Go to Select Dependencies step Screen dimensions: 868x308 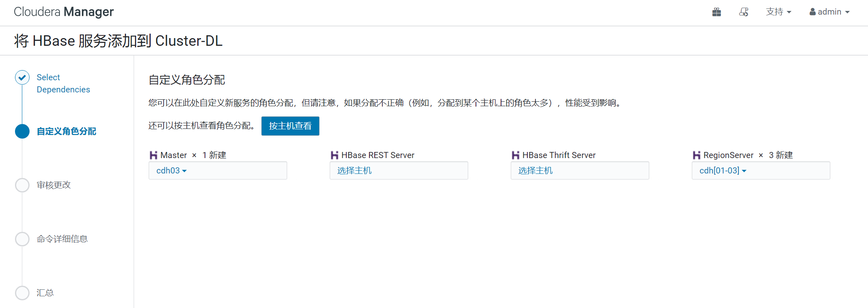63,83
